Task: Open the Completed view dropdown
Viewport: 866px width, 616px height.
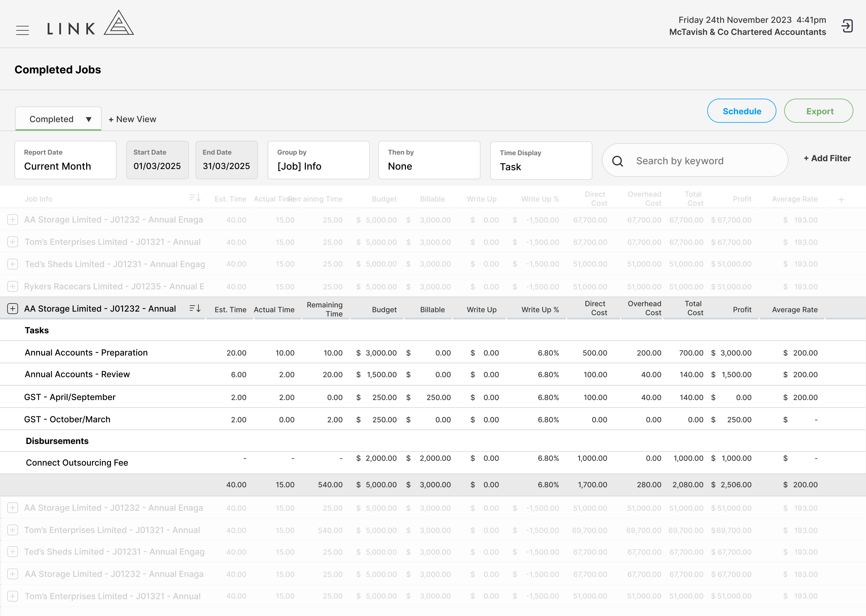Action: 58,119
